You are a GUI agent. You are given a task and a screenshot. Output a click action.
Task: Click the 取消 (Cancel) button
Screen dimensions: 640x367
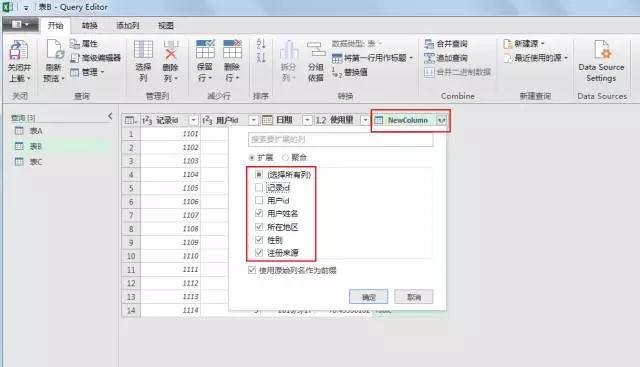click(x=413, y=297)
